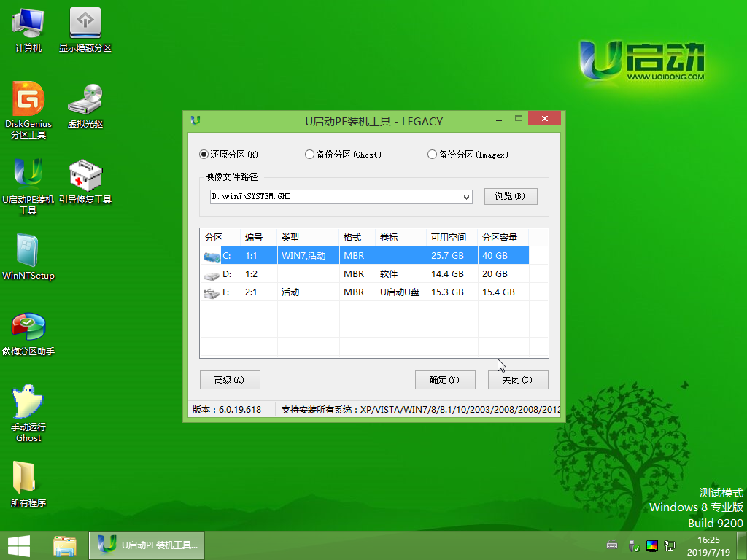
Task: Click the 确定(Y) button
Action: pyautogui.click(x=445, y=379)
